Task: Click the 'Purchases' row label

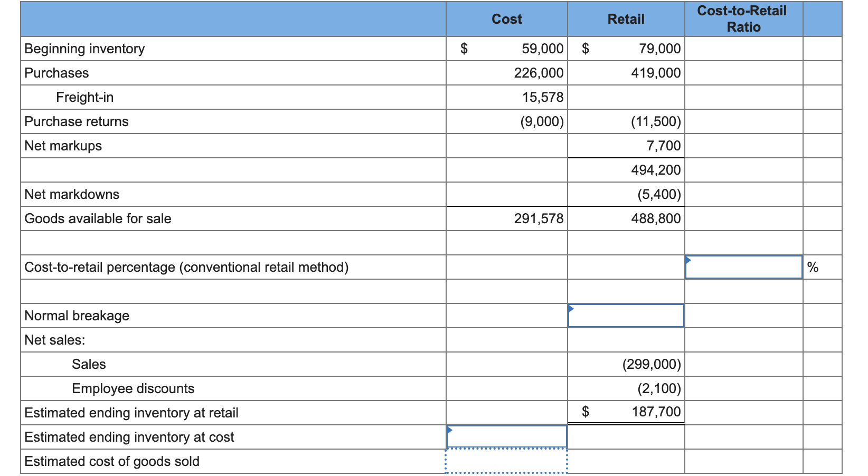Action: 56,73
